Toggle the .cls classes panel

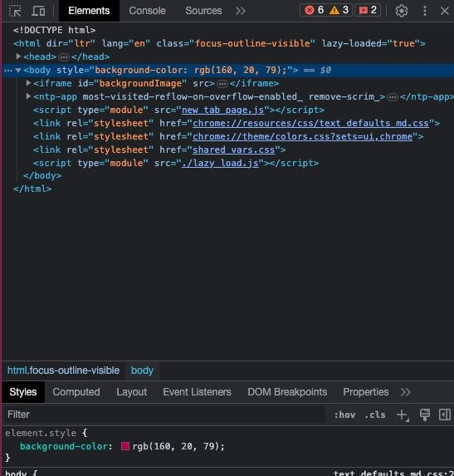point(375,415)
